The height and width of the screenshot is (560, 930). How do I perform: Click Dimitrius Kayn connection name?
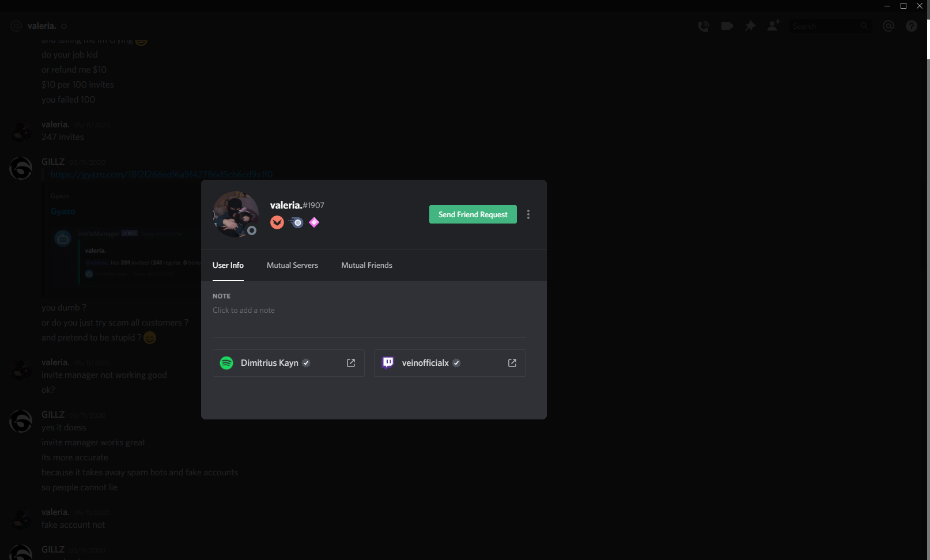click(x=270, y=363)
